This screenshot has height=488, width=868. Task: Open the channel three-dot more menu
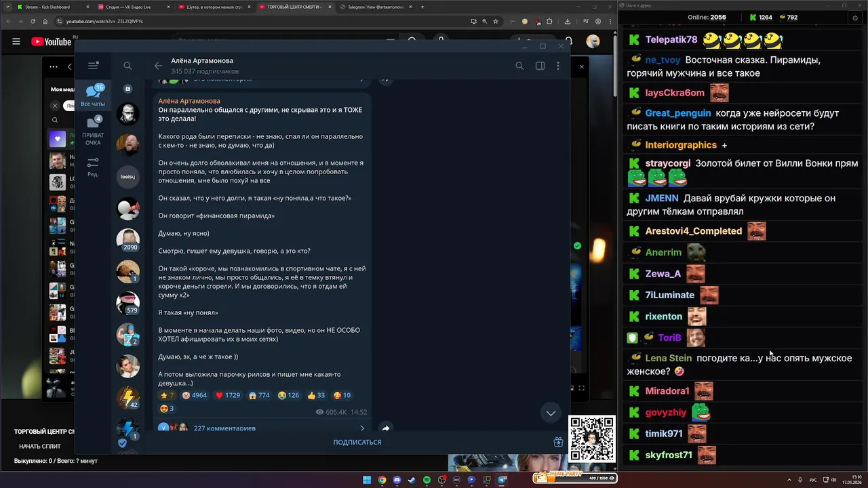click(x=558, y=66)
